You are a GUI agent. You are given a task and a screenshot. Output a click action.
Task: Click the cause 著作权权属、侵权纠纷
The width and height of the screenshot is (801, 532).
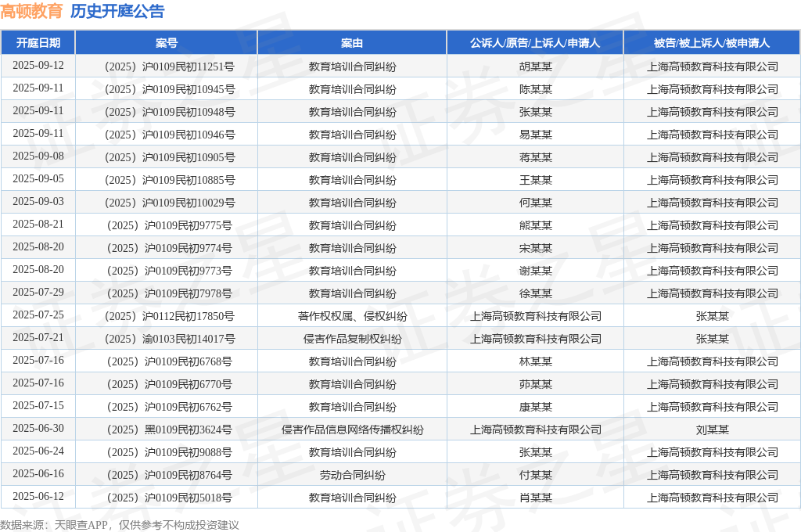(353, 316)
